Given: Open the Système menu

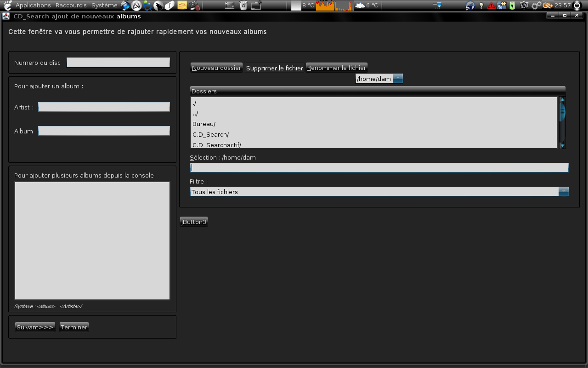Looking at the screenshot, I should (103, 6).
